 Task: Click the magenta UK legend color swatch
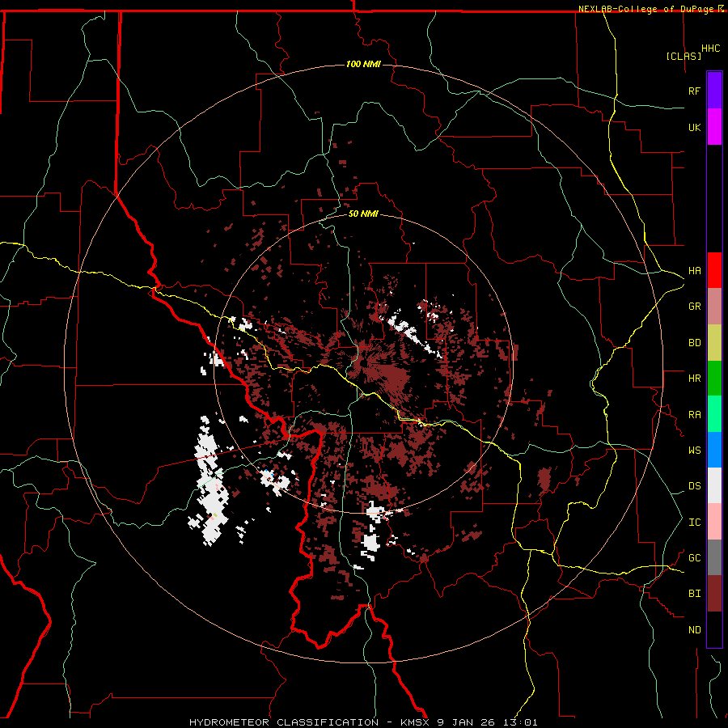tap(714, 127)
